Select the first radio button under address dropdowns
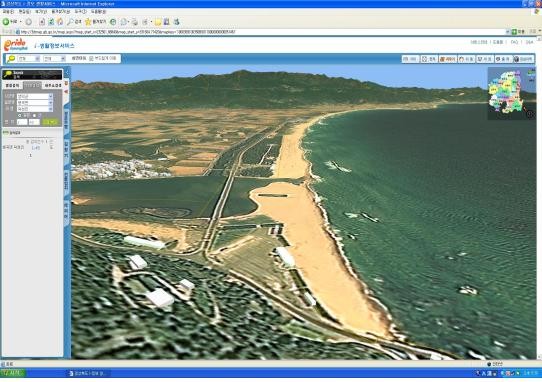 tap(19, 115)
